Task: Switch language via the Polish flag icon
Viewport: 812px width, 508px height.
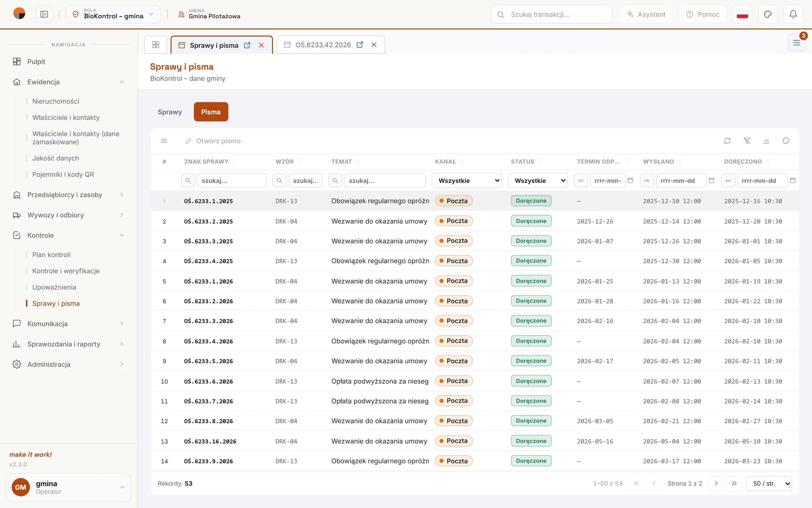Action: pyautogui.click(x=742, y=14)
